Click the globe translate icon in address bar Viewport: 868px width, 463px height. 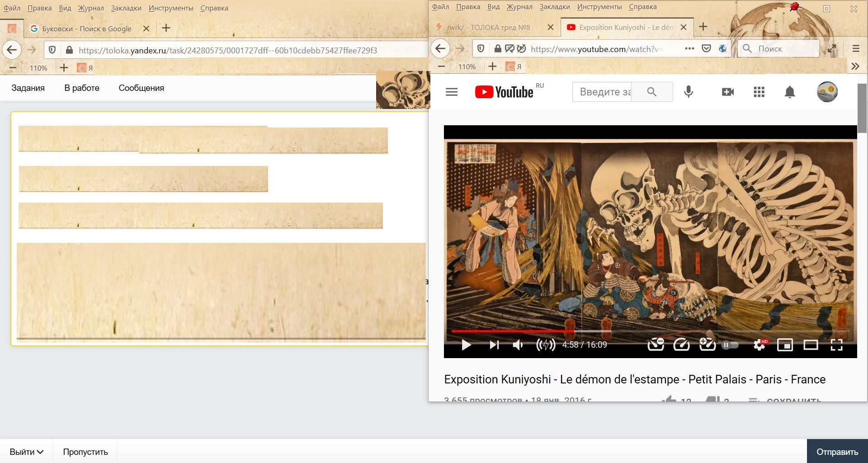[723, 48]
